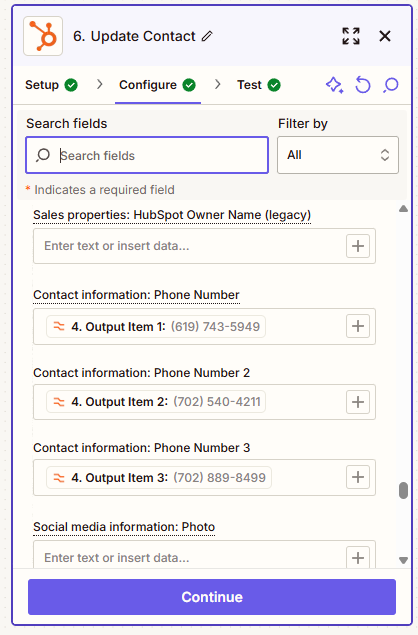Click the undo refresh arrow icon
The height and width of the screenshot is (635, 418).
363,85
